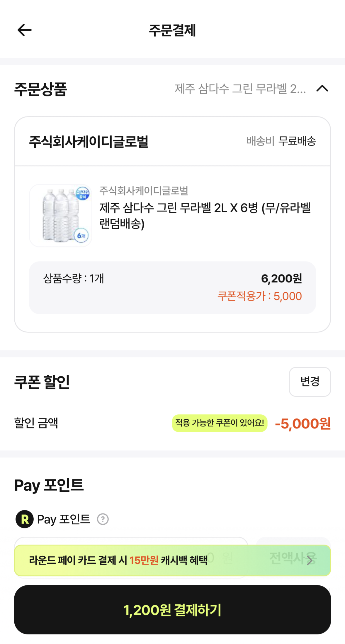Tap the 상품수량 1개 quantity row
This screenshot has width=345, height=644.
pos(74,278)
